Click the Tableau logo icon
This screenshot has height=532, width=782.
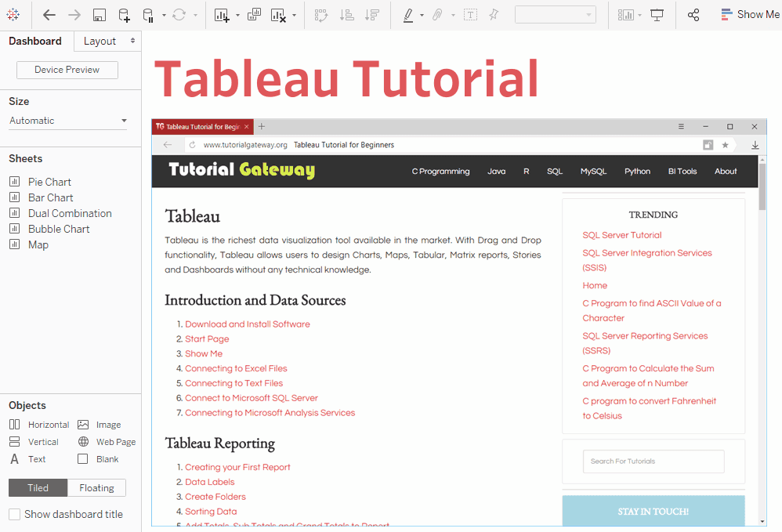click(13, 14)
